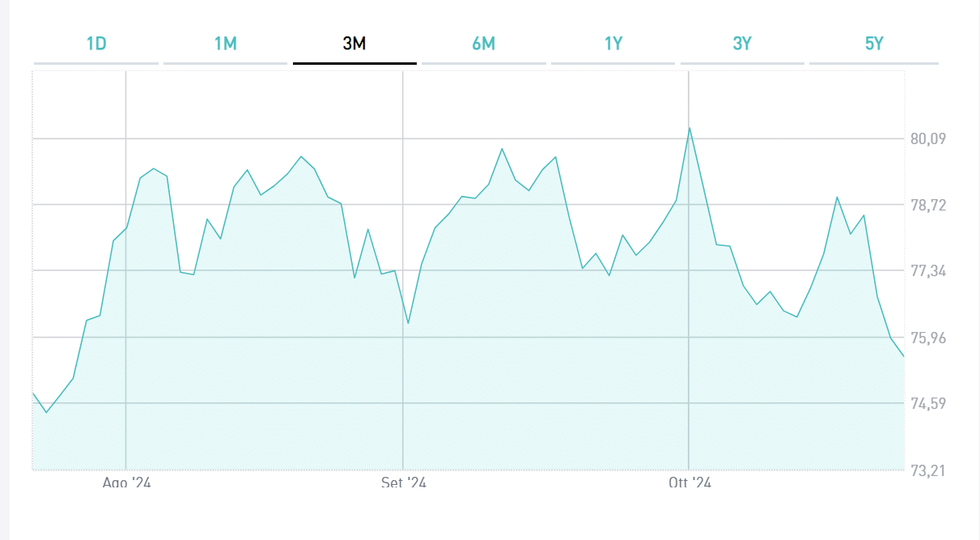Show the 6M chart period
The image size is (980, 540).
[x=483, y=44]
